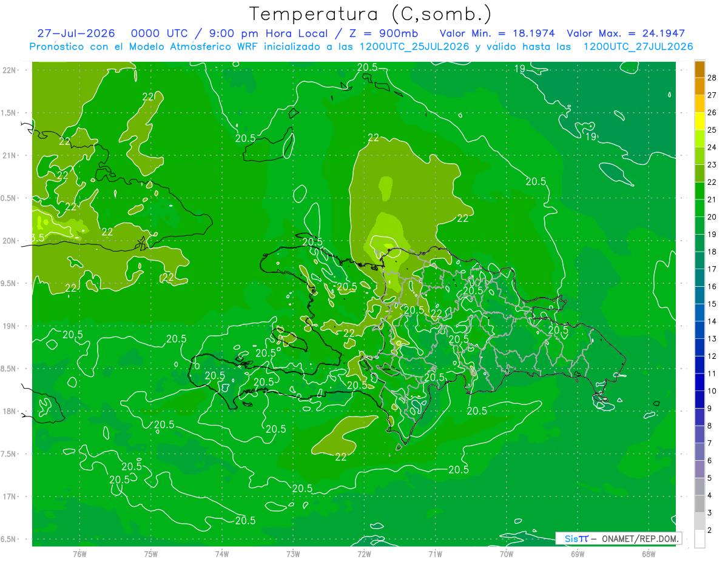Click the '21N' latitude axis label
The image size is (728, 562).
(9, 156)
